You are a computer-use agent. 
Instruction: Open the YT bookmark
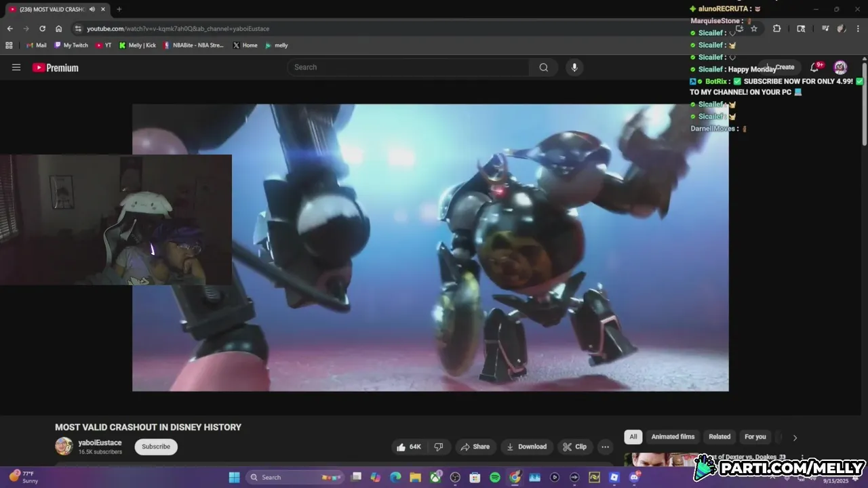(104, 45)
